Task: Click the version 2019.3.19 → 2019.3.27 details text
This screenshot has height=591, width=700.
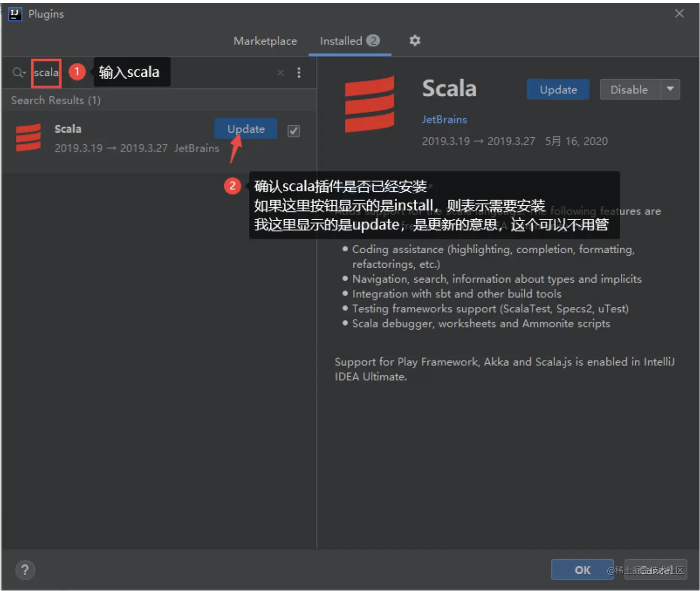Action: click(478, 141)
